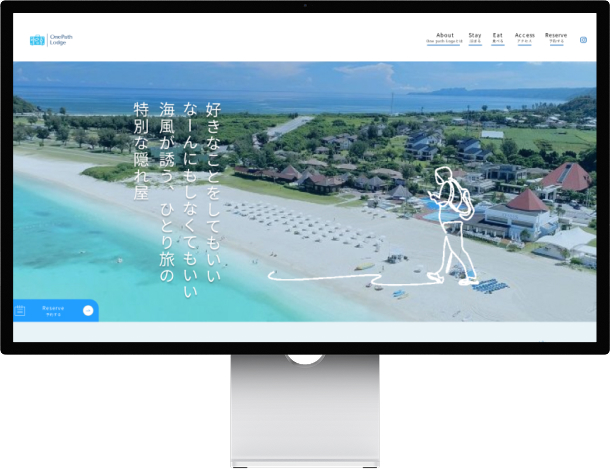The width and height of the screenshot is (610, 469).
Task: Click the Japanese subtitle under About
Action: pos(445,42)
